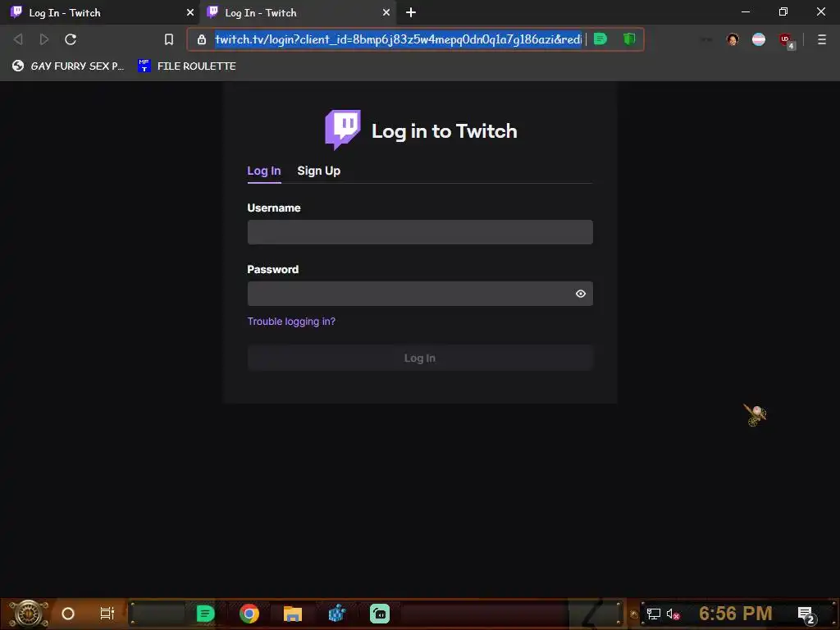
Task: Switch to the first Log In - Twitch tab
Action: pyautogui.click(x=99, y=12)
